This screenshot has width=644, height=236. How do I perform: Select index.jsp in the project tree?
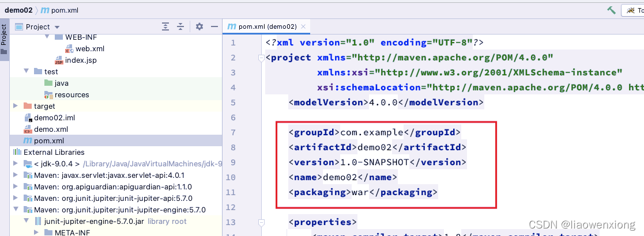[x=81, y=60]
